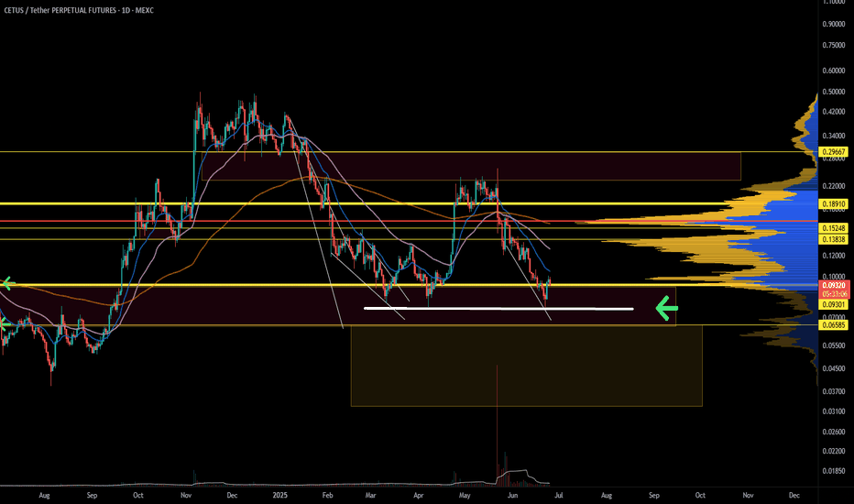Click the red 0.09320 current price label
854x504 pixels.
[833, 285]
